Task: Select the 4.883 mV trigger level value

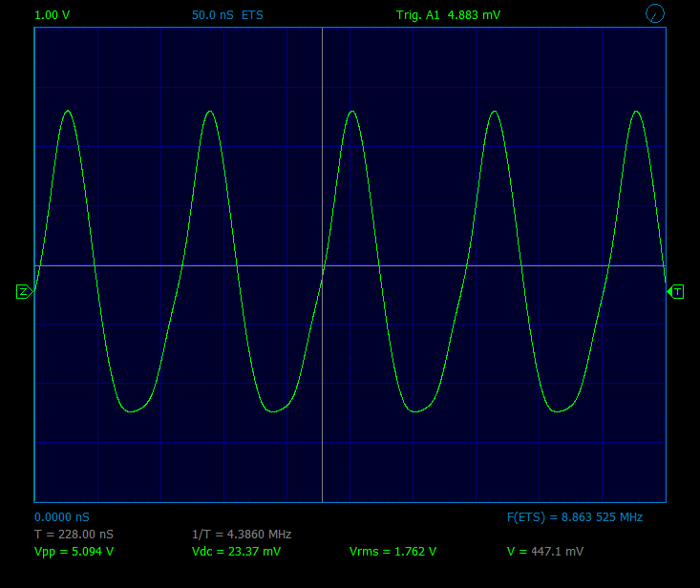Action: 474,15
